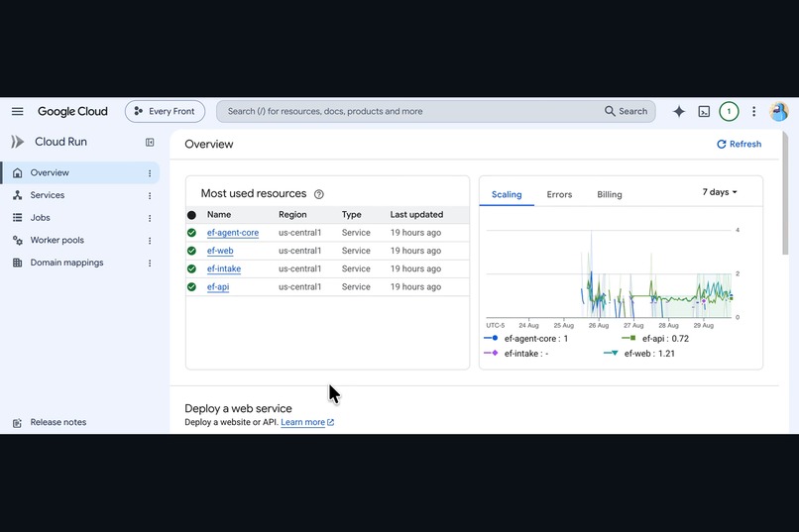Open Jobs in the sidebar
Image resolution: width=799 pixels, height=532 pixels.
(41, 217)
